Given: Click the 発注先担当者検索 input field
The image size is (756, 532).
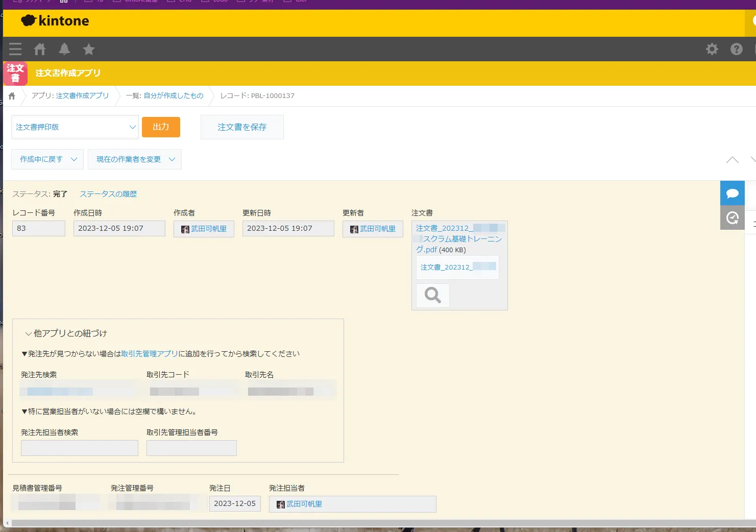Looking at the screenshot, I should pos(80,448).
